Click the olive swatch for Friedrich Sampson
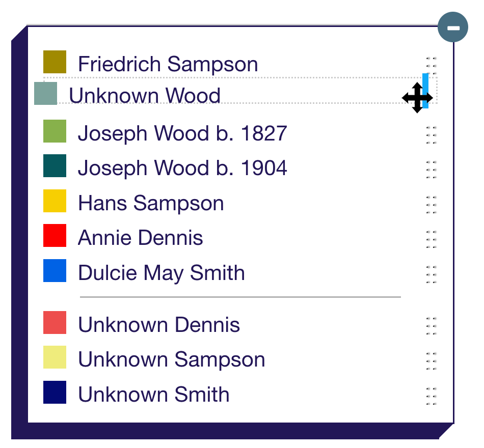Image resolution: width=484 pixels, height=448 pixels. [55, 62]
